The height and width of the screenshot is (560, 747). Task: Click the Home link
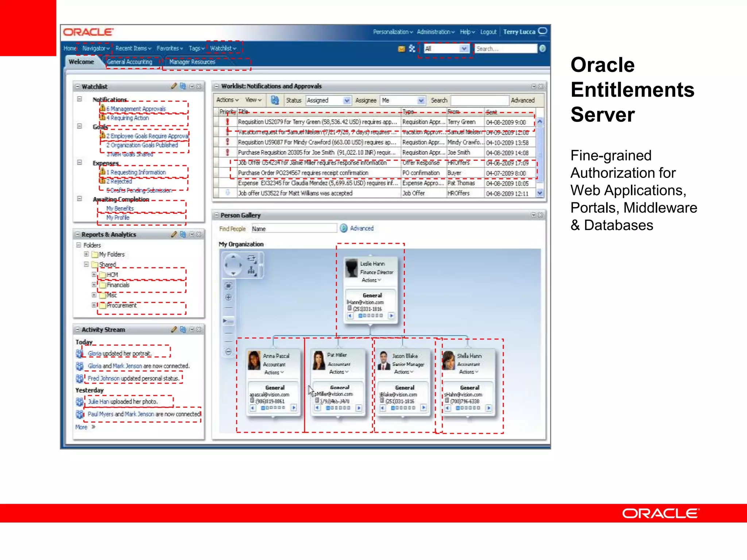click(70, 48)
